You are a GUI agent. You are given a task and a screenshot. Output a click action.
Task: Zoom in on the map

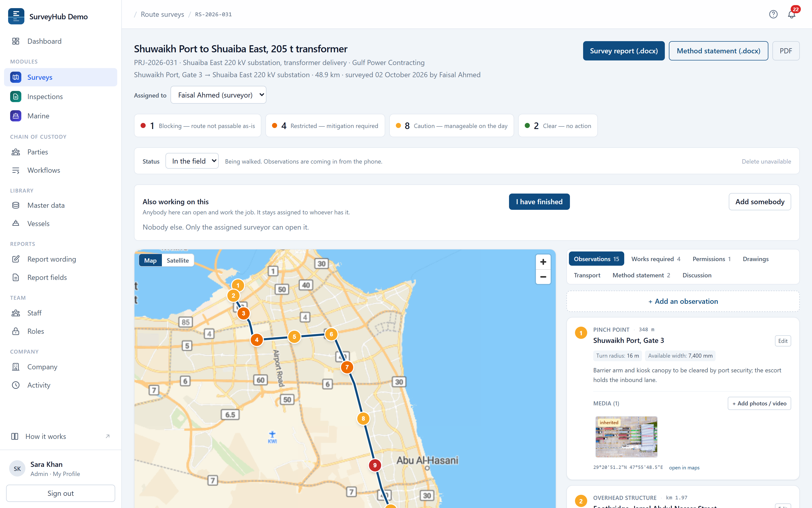pyautogui.click(x=543, y=262)
